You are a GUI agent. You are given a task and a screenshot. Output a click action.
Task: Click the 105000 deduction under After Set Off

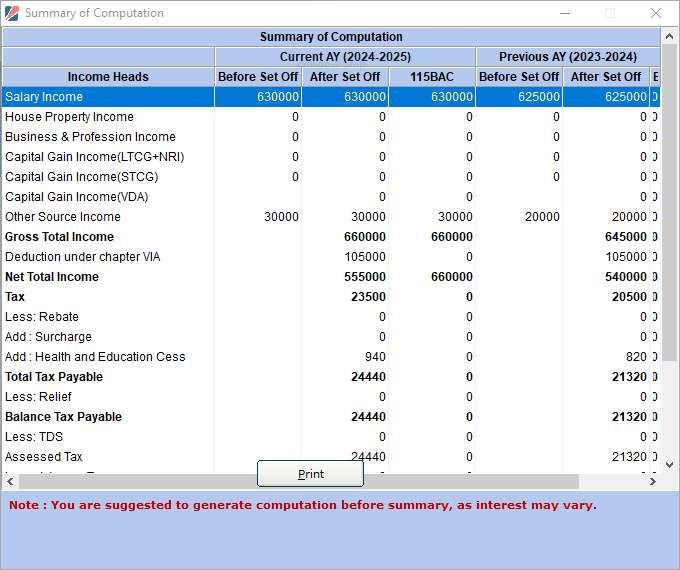coord(365,257)
